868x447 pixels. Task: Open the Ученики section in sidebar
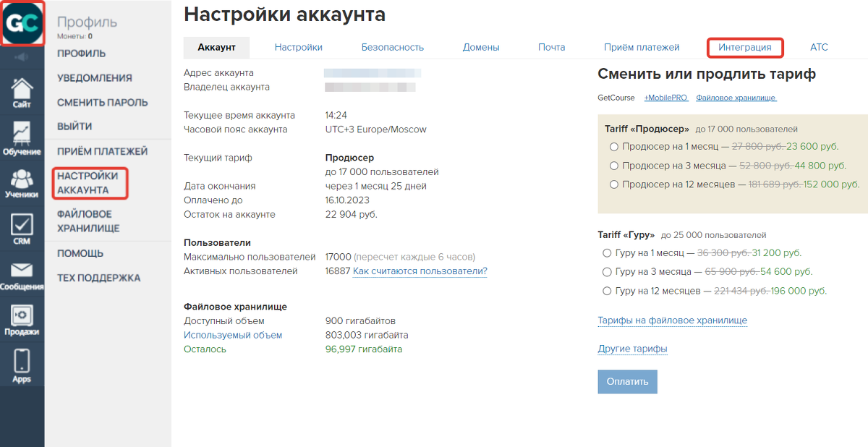click(22, 183)
